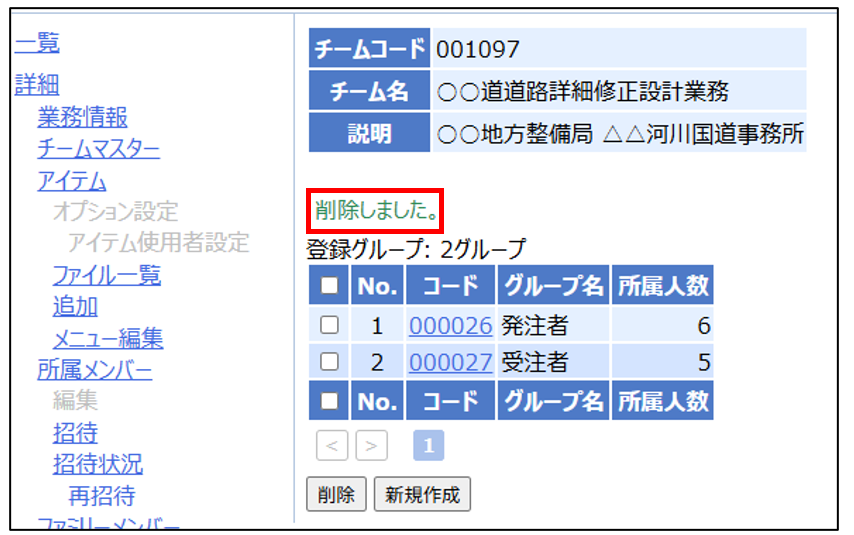
Task: Open the 詳細 menu link
Action: click(x=37, y=85)
